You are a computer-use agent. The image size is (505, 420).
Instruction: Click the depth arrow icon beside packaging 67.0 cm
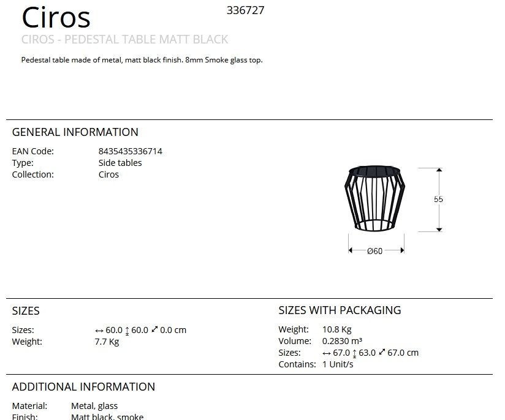[382, 352]
